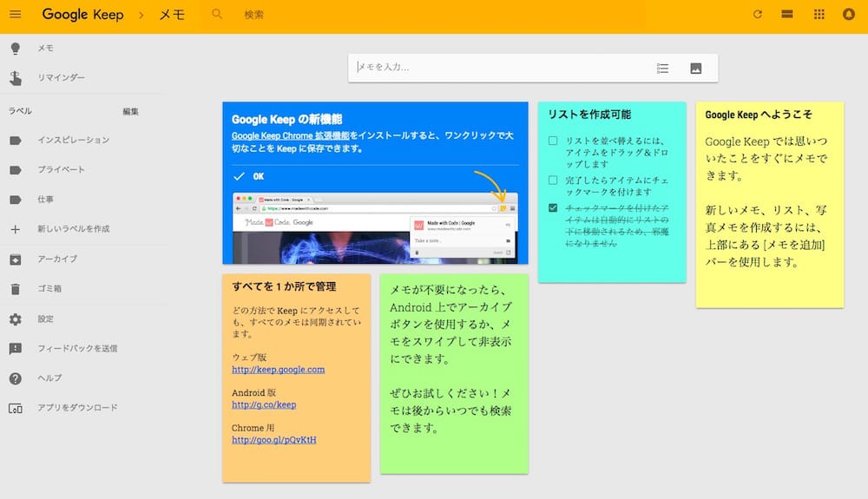The width and height of the screenshot is (868, 499).
Task: Click the feedback speech bubble icon
Action: [x=16, y=349]
